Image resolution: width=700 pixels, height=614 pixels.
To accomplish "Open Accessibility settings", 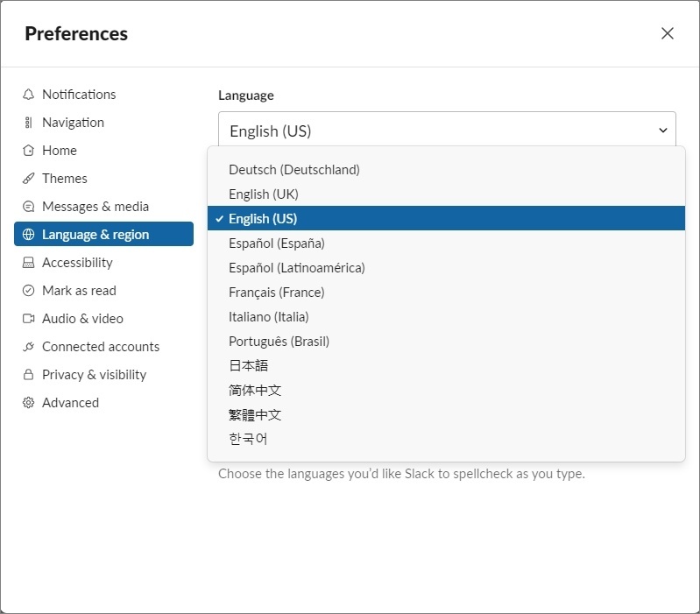I will coord(103,263).
